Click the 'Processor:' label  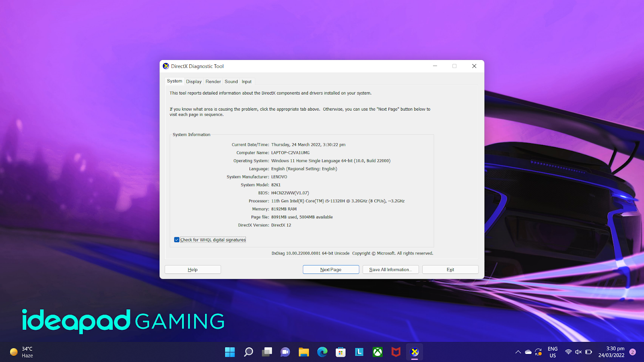coord(259,201)
